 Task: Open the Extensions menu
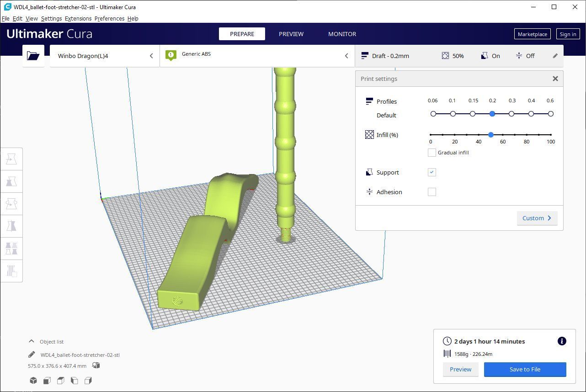pyautogui.click(x=78, y=18)
